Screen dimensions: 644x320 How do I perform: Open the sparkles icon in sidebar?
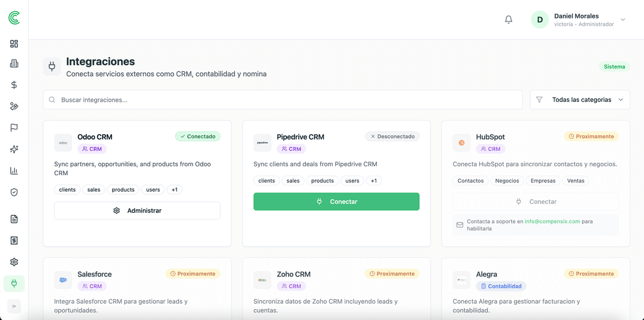pyautogui.click(x=14, y=149)
